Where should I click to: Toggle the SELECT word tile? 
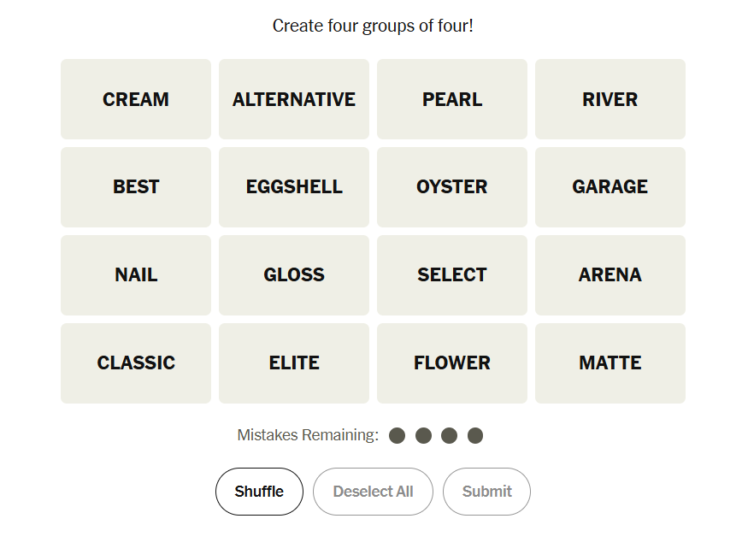tap(452, 275)
